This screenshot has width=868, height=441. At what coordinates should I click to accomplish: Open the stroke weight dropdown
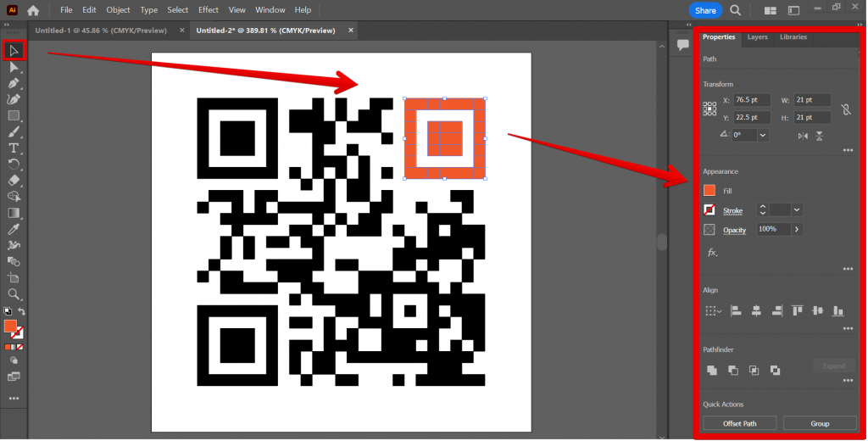(797, 210)
